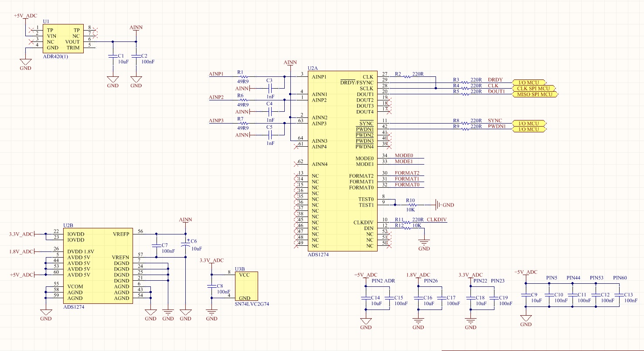Select capacitor C8 beside U3B
This screenshot has width=644, height=351.
(211, 286)
